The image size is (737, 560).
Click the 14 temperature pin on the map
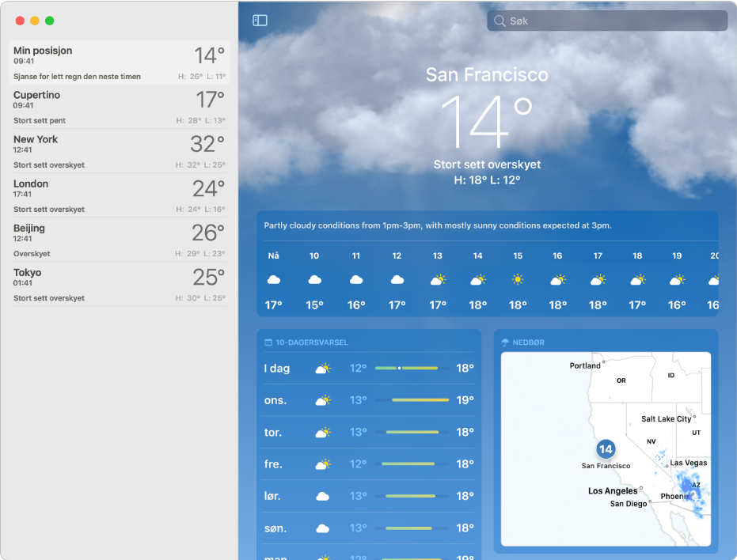tap(606, 449)
